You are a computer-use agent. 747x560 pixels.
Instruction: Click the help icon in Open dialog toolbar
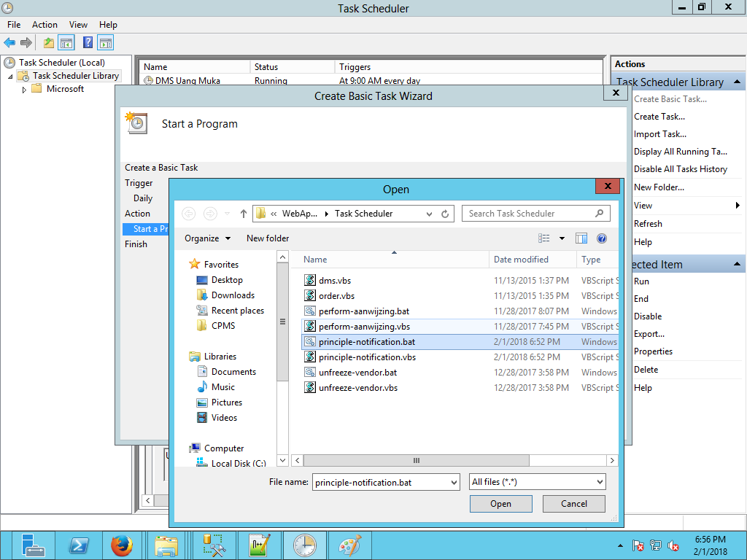(602, 238)
